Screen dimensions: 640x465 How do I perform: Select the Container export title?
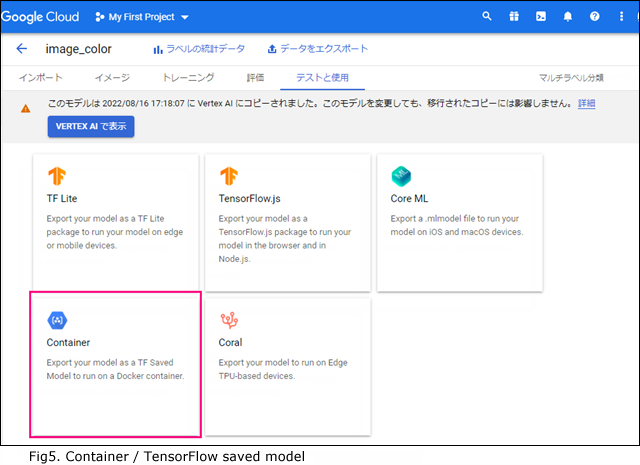(x=68, y=343)
